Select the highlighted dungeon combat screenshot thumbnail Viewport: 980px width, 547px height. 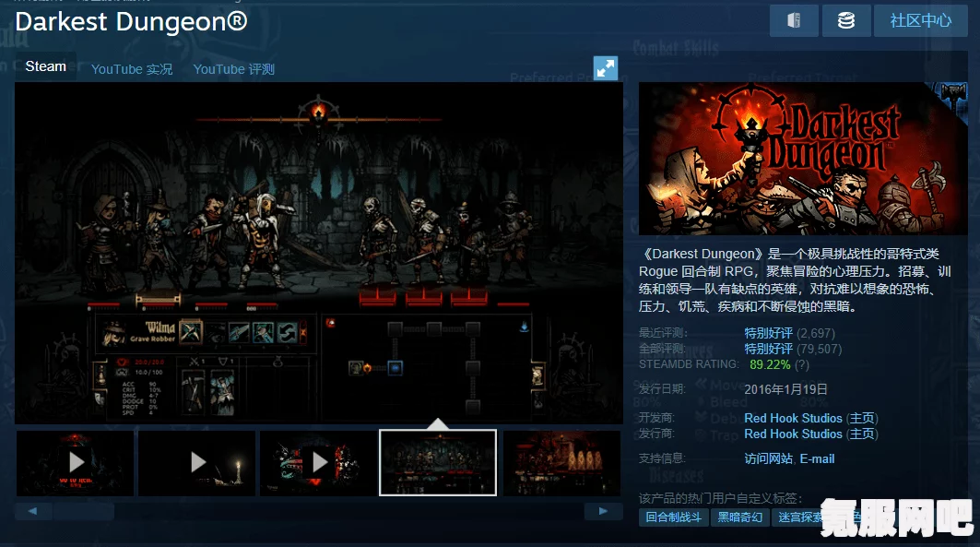[x=438, y=463]
